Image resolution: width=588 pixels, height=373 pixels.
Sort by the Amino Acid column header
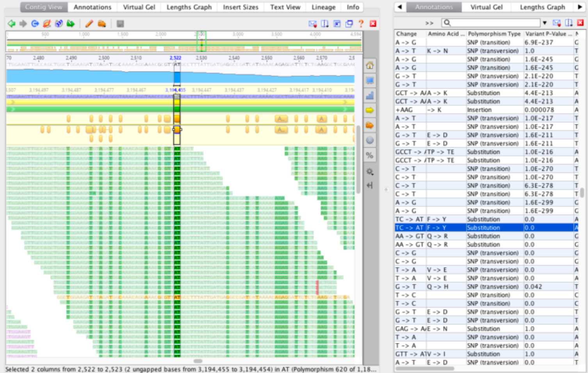pyautogui.click(x=446, y=34)
